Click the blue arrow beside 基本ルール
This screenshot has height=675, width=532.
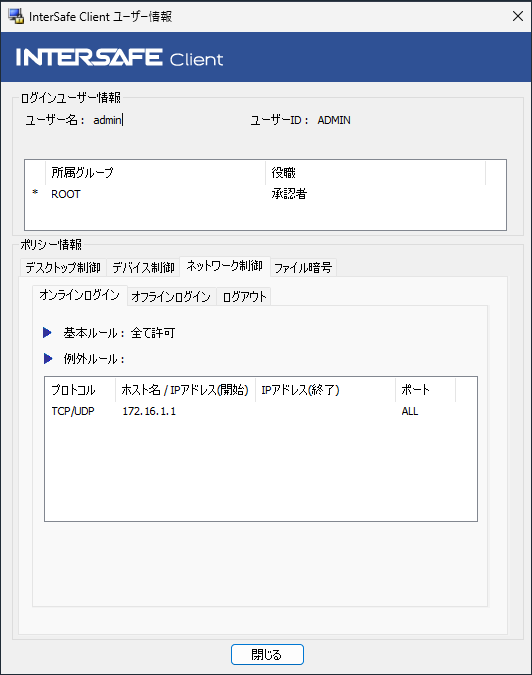[47, 332]
